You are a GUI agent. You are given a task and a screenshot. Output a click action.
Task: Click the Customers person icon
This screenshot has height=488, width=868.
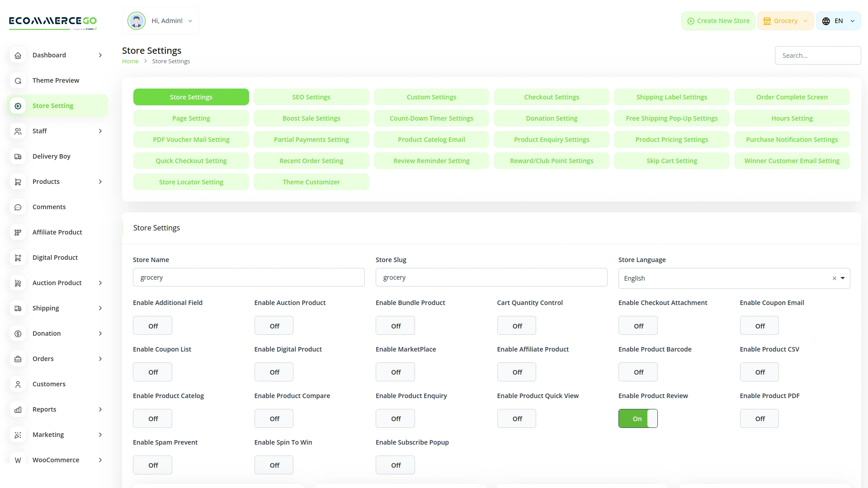[18, 384]
